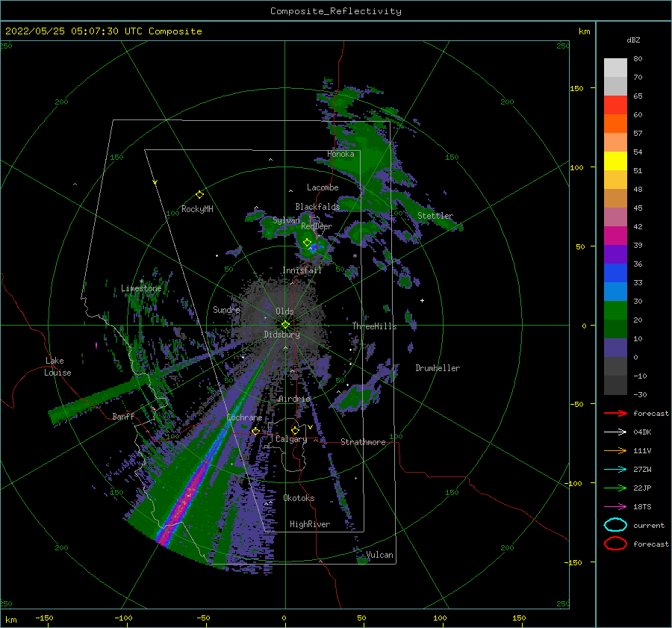Click the yellow radar-site diamond at Olds

[285, 325]
